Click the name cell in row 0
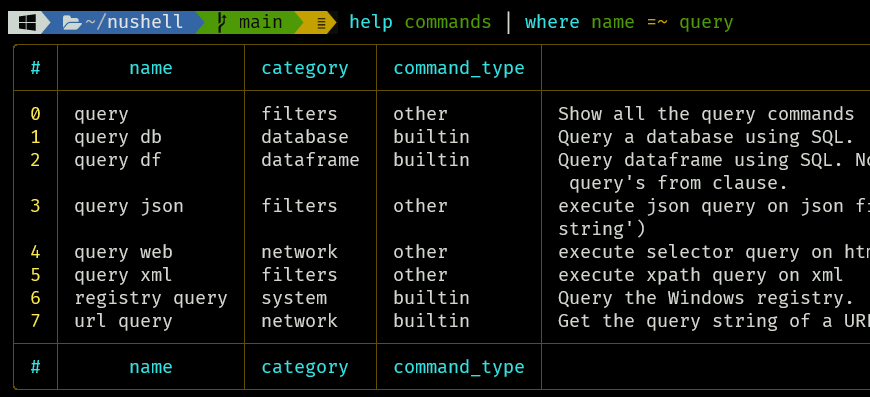 (x=102, y=115)
